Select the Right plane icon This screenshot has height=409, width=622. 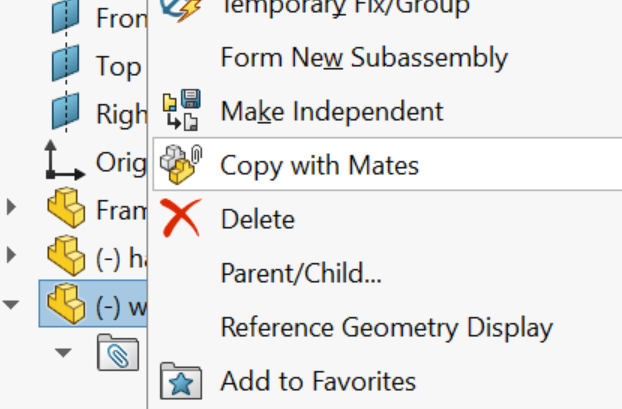(x=65, y=112)
